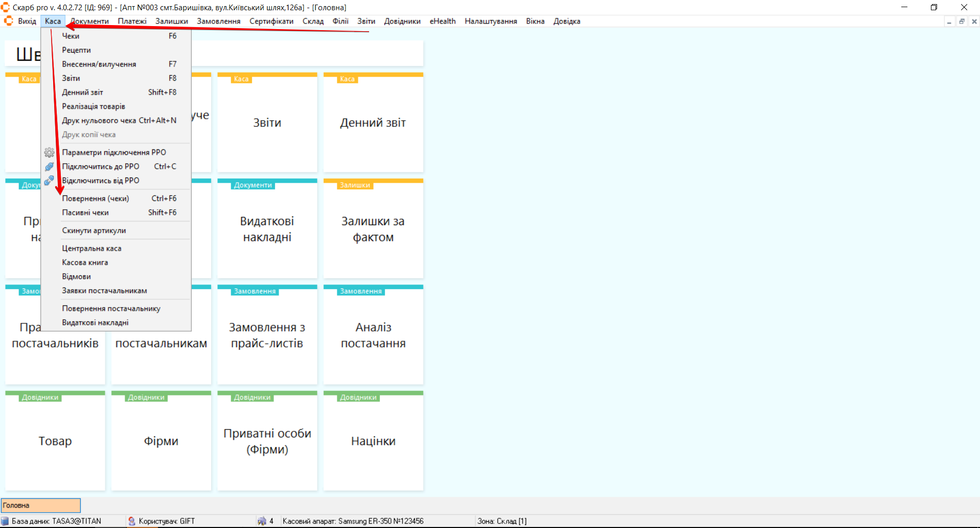Restore the inner document window
Viewport: 980px width, 528px height.
coord(962,21)
